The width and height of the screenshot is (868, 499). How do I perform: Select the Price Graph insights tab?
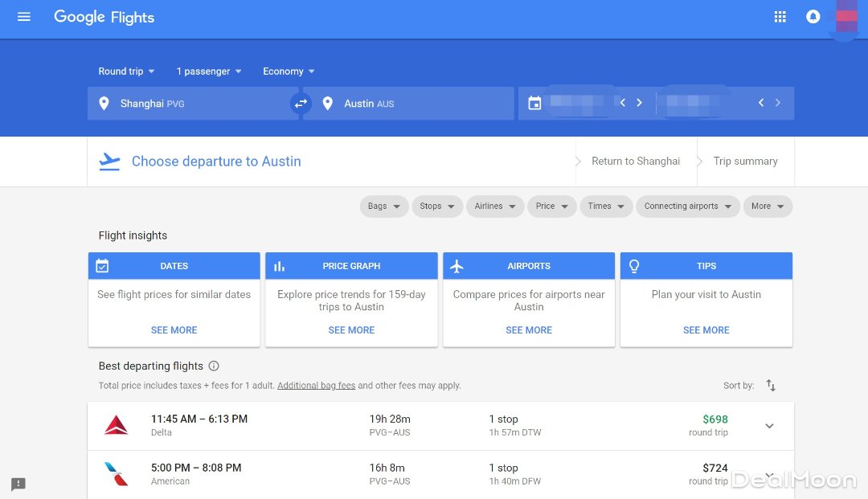tap(351, 266)
